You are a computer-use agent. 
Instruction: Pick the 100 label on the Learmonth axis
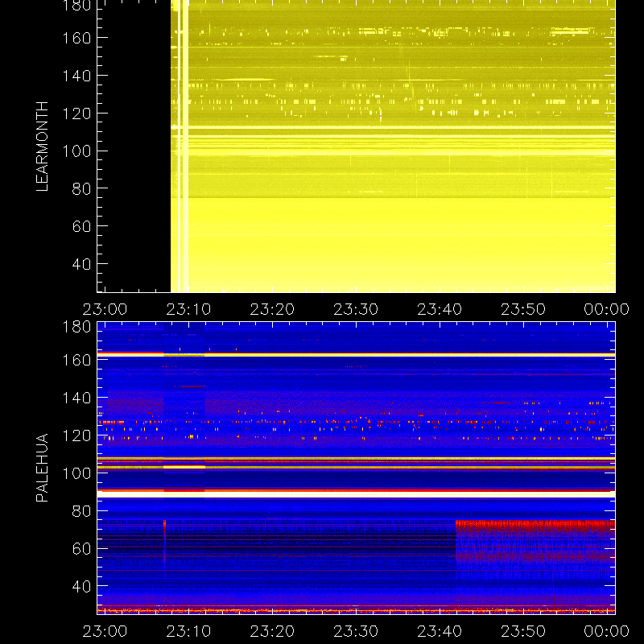click(x=76, y=151)
